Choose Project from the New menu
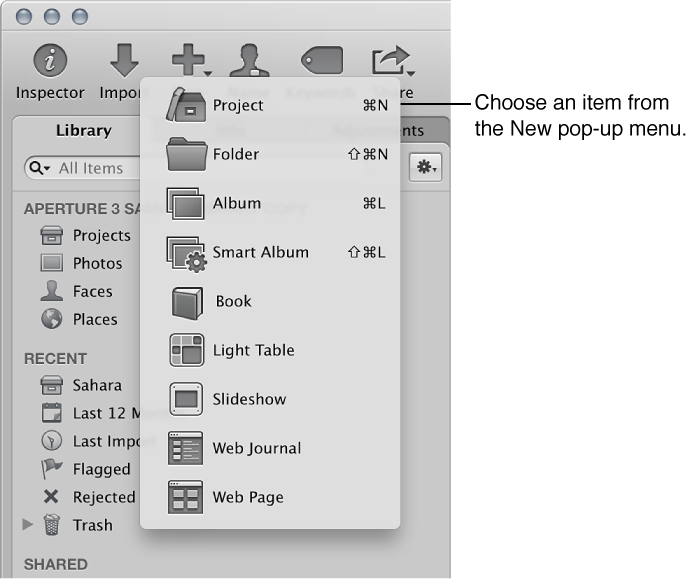Screen dimensions: 700x580 (x=270, y=105)
